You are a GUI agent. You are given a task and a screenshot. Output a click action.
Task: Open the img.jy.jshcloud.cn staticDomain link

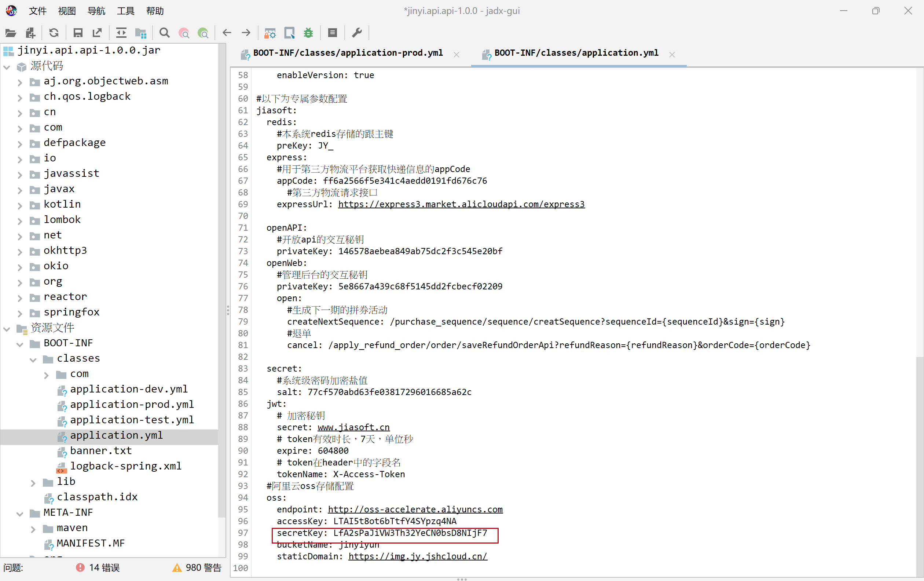[418, 556]
